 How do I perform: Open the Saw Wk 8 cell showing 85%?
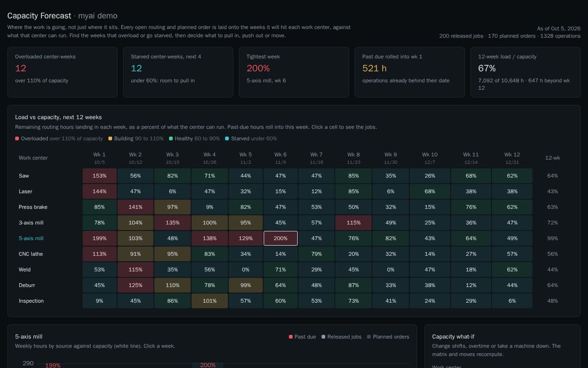click(x=354, y=176)
